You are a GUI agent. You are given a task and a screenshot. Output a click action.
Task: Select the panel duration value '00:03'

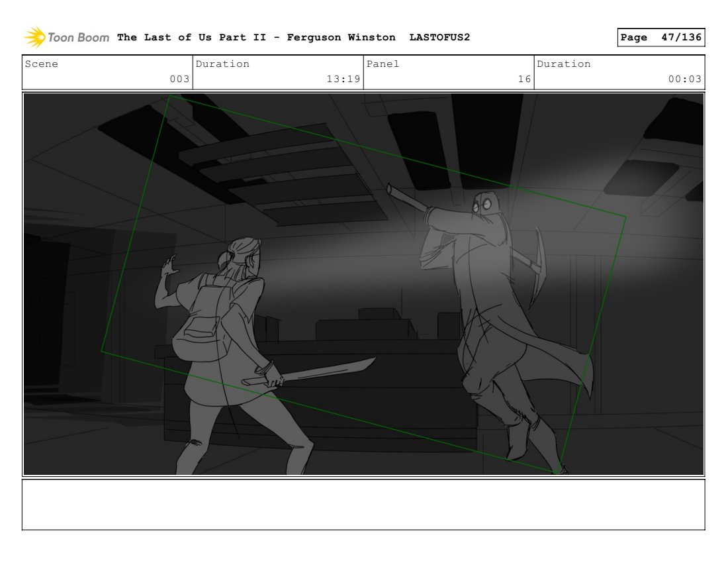point(685,79)
